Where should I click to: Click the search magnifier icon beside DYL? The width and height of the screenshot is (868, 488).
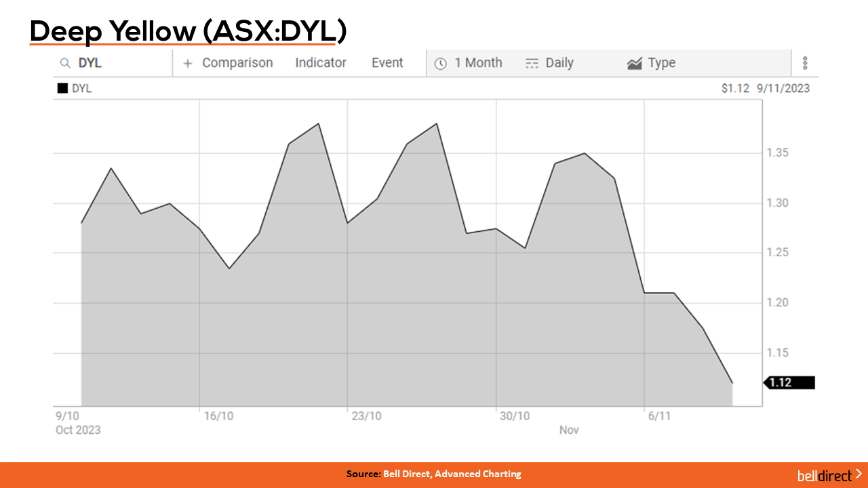click(x=65, y=63)
